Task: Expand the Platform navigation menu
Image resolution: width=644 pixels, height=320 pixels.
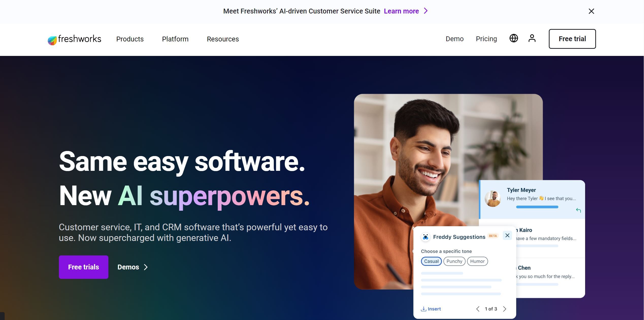Action: click(x=175, y=39)
